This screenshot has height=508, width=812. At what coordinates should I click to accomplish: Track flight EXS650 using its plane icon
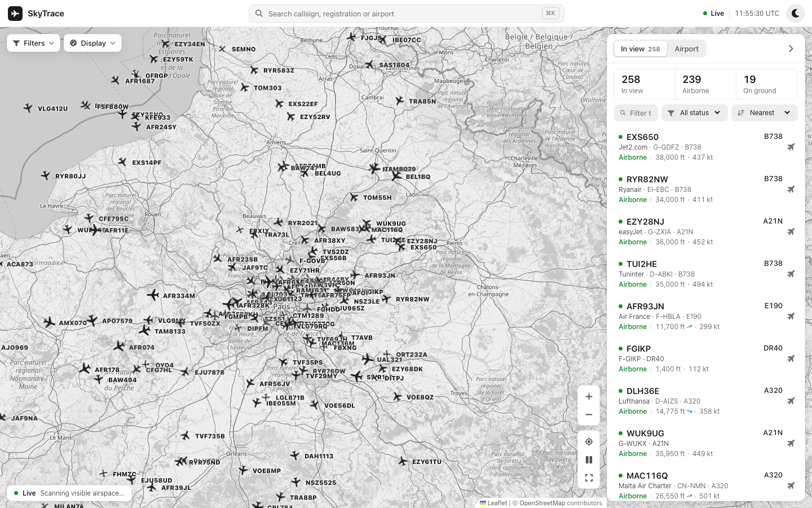pos(791,147)
